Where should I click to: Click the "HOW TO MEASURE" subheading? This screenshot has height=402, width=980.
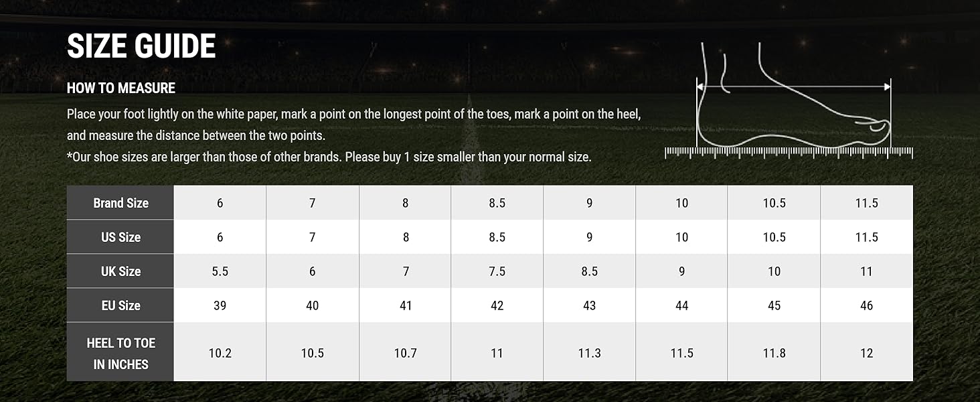[121, 88]
